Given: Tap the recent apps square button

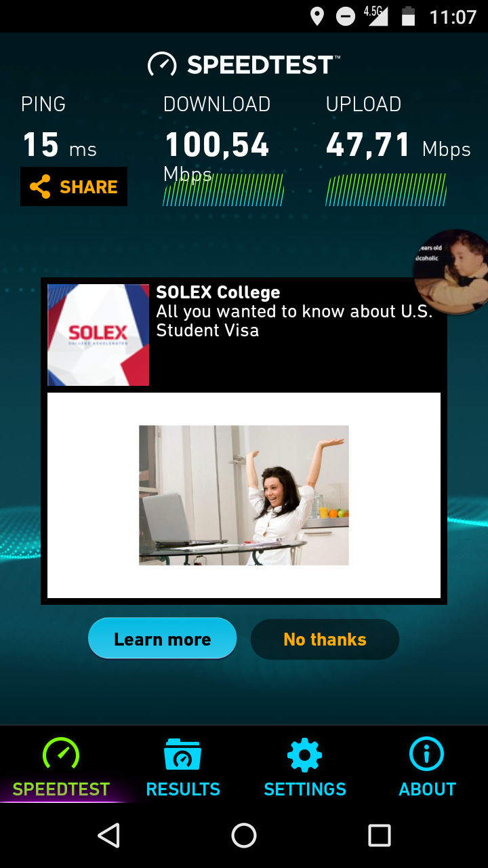Looking at the screenshot, I should 380,835.
